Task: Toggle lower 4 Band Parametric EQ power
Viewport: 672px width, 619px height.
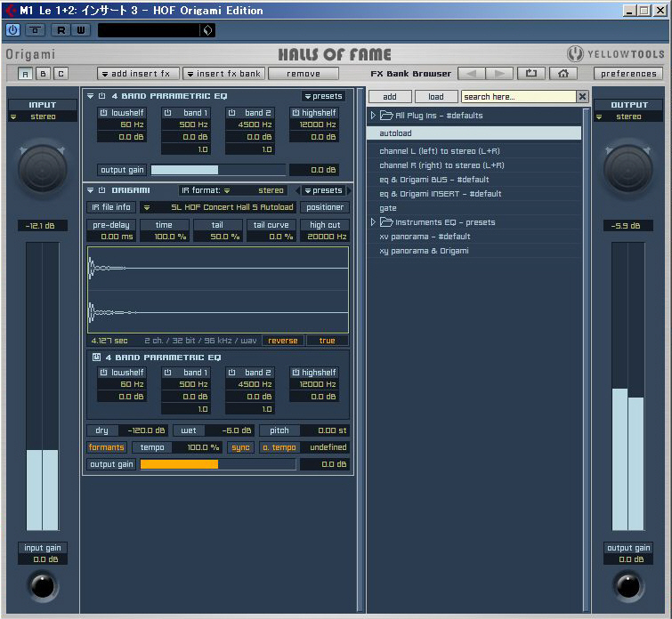Action: coord(96,358)
